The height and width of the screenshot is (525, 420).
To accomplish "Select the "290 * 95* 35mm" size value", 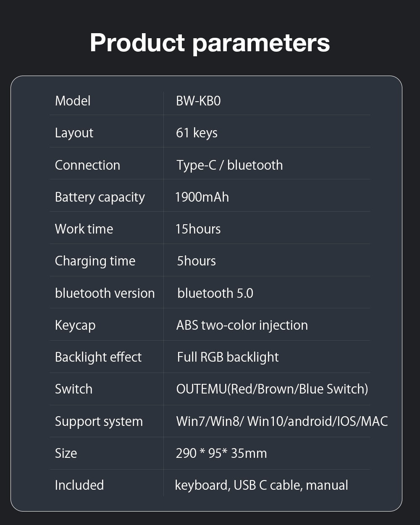I will click(x=221, y=453).
